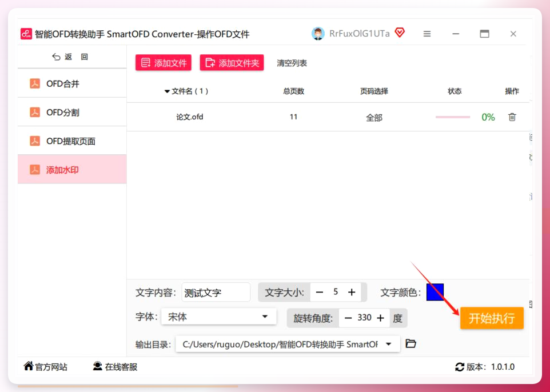
Task: Open 页码选择 setting 全部 for 论文.ofd
Action: [374, 118]
